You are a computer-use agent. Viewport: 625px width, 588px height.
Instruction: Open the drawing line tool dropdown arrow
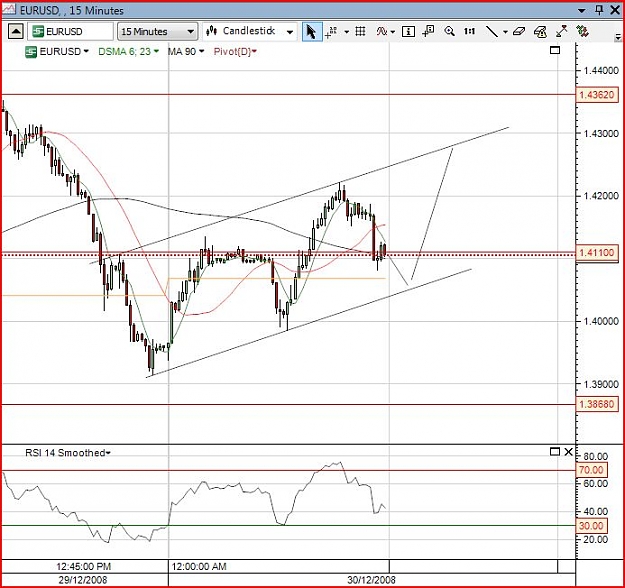pyautogui.click(x=505, y=32)
